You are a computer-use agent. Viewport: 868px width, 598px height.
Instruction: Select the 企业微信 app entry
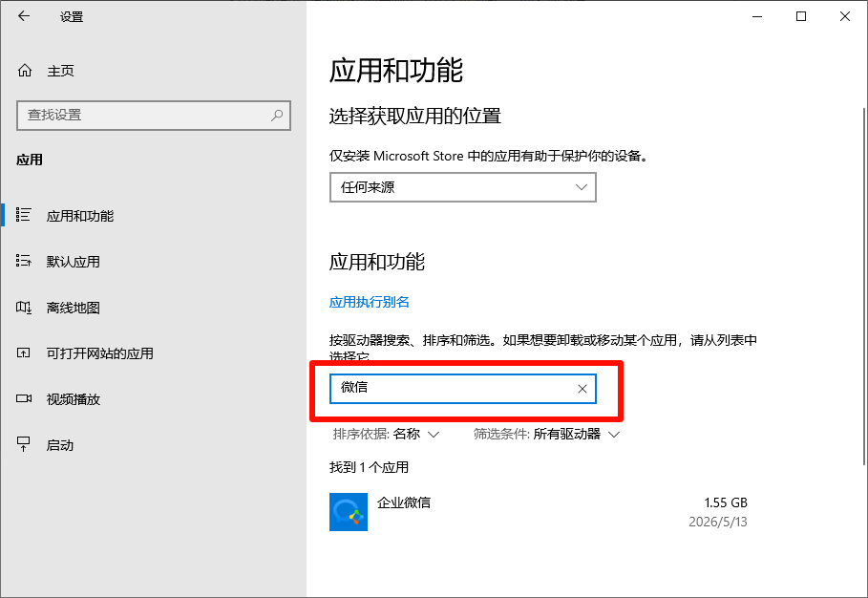538,512
